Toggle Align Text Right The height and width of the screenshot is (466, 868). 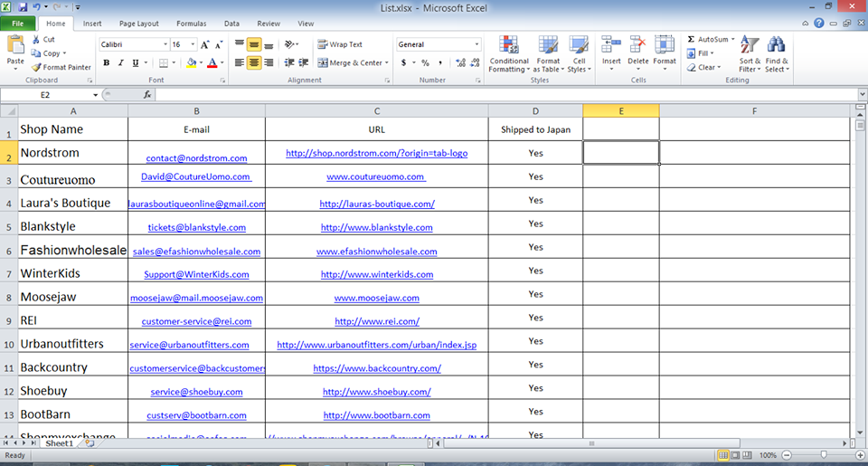coord(268,62)
